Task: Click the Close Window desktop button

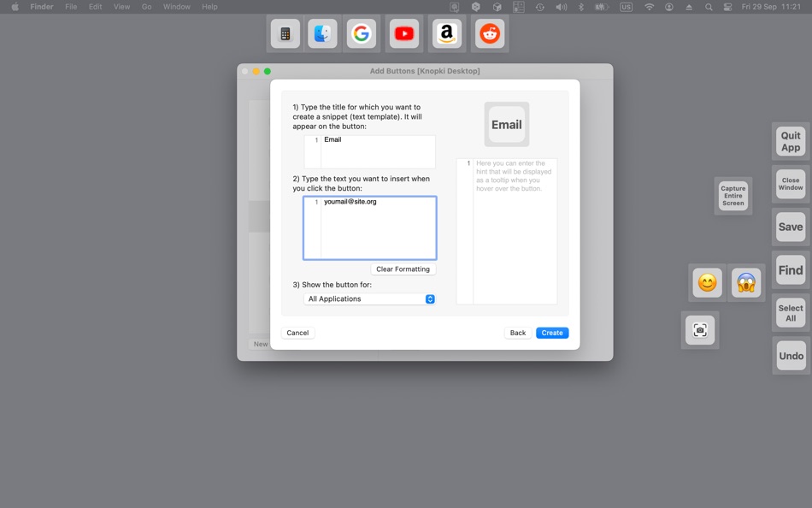Action: pyautogui.click(x=791, y=184)
